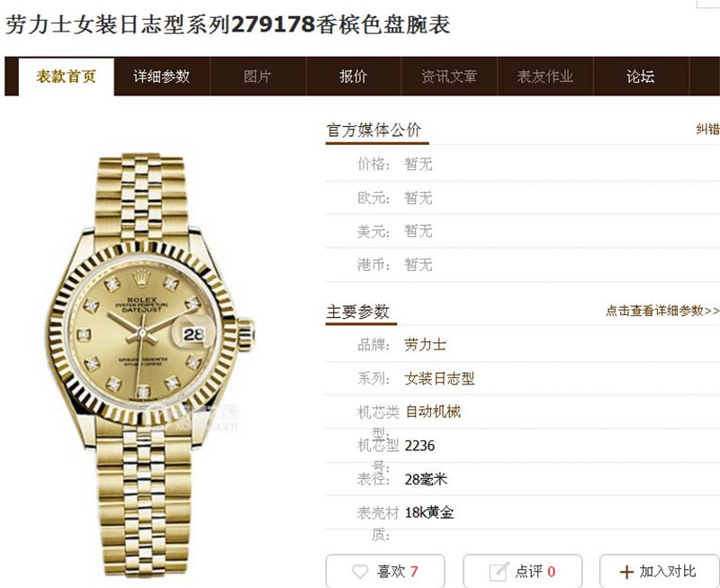This screenshot has width=720, height=588.
Task: Click the 点击查看详细参数>> link
Action: point(662,311)
